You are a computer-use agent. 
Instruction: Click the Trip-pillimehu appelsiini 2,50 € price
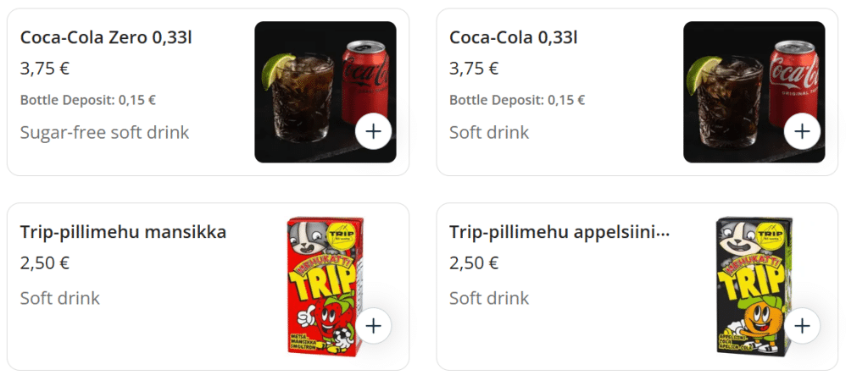click(474, 262)
